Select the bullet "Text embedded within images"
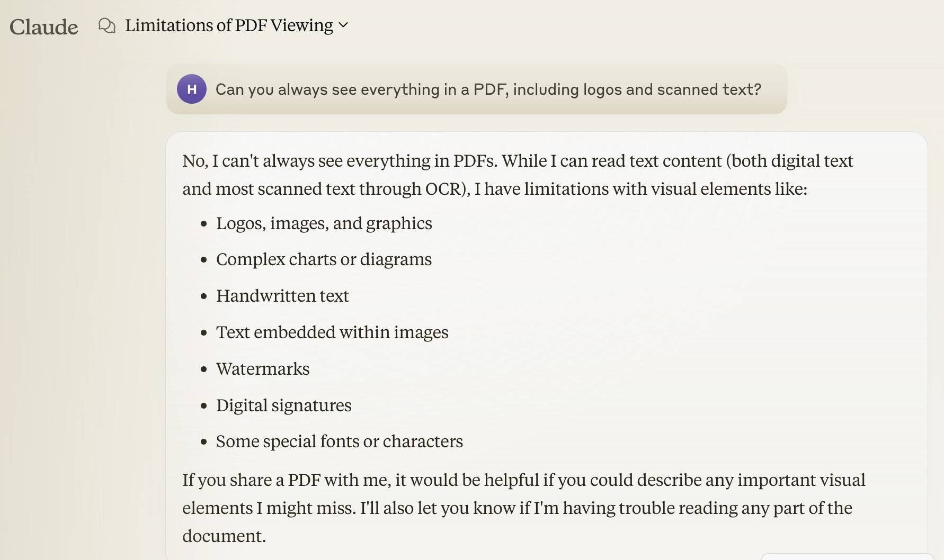The image size is (944, 560). click(x=332, y=332)
